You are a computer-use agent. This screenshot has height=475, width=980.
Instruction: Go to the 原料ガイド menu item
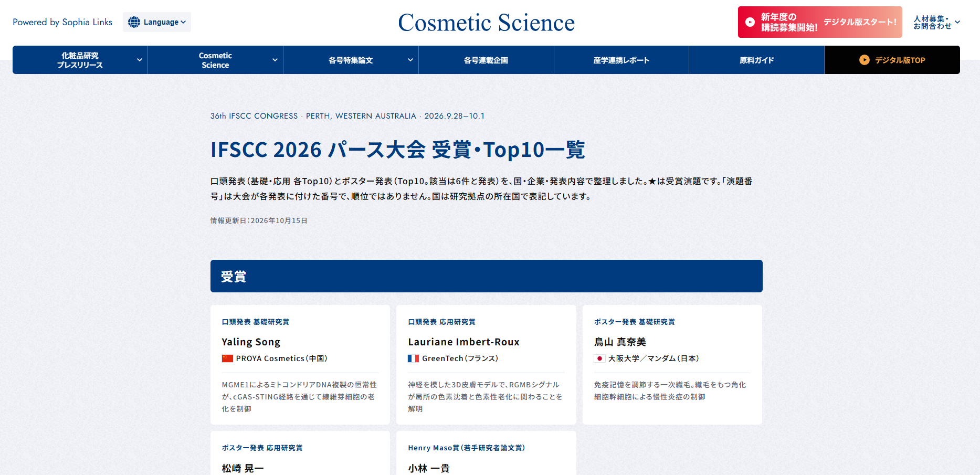[757, 60]
